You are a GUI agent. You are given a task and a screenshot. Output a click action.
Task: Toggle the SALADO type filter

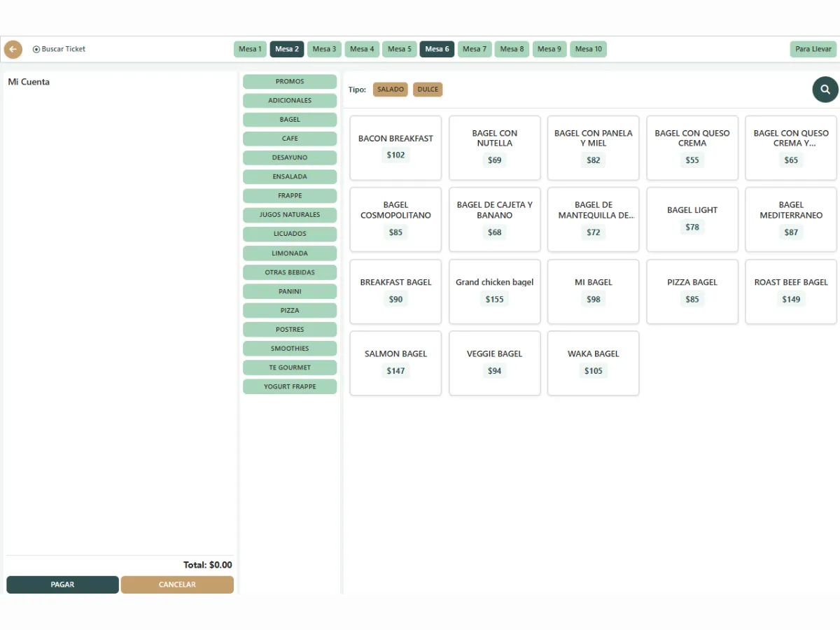[390, 90]
